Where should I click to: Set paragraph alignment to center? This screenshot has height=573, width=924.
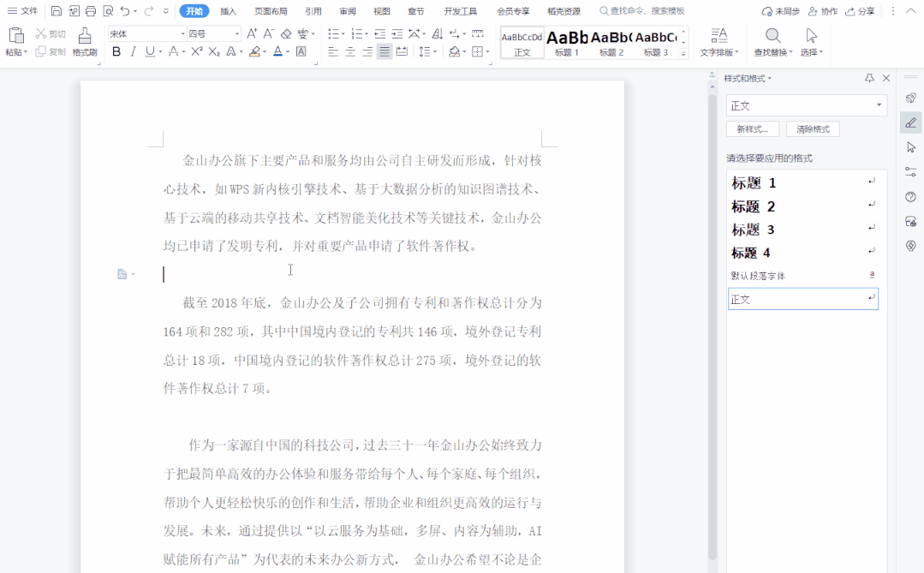click(x=350, y=52)
